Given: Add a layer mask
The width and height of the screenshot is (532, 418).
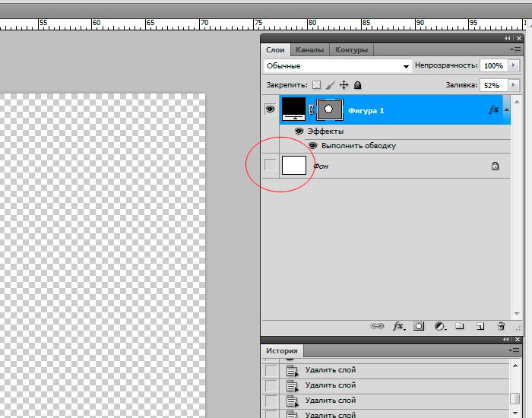Looking at the screenshot, I should point(419,326).
